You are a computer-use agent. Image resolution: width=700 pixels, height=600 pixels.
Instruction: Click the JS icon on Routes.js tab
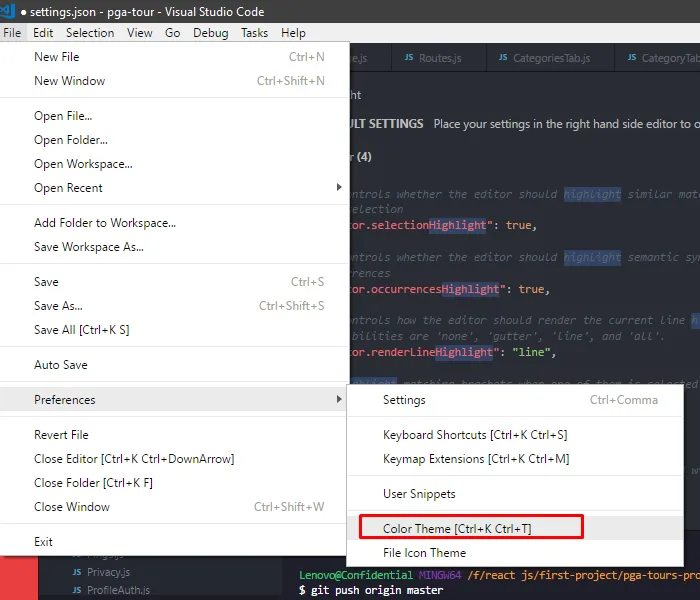coord(408,58)
